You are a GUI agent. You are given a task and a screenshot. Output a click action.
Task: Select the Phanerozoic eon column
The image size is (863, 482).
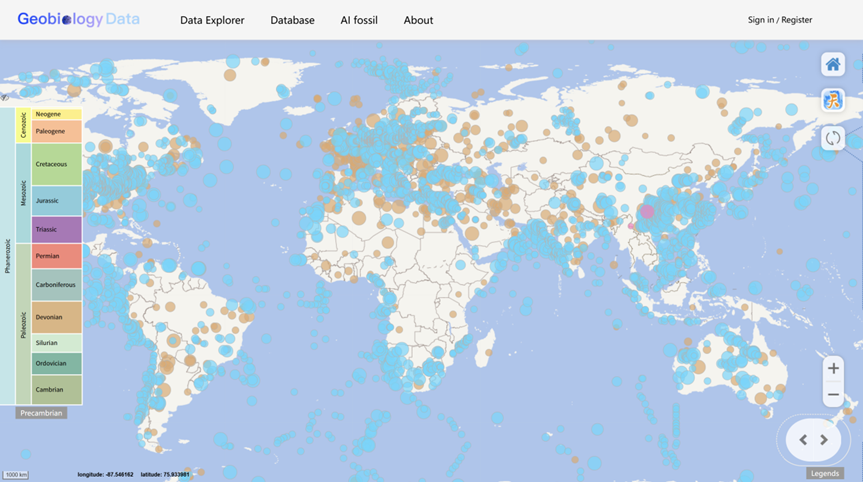(8, 256)
